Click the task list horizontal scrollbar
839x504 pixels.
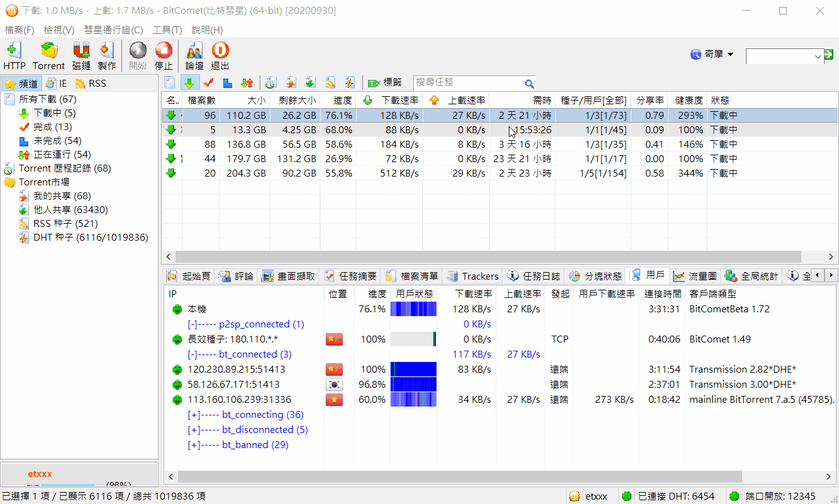(x=487, y=256)
